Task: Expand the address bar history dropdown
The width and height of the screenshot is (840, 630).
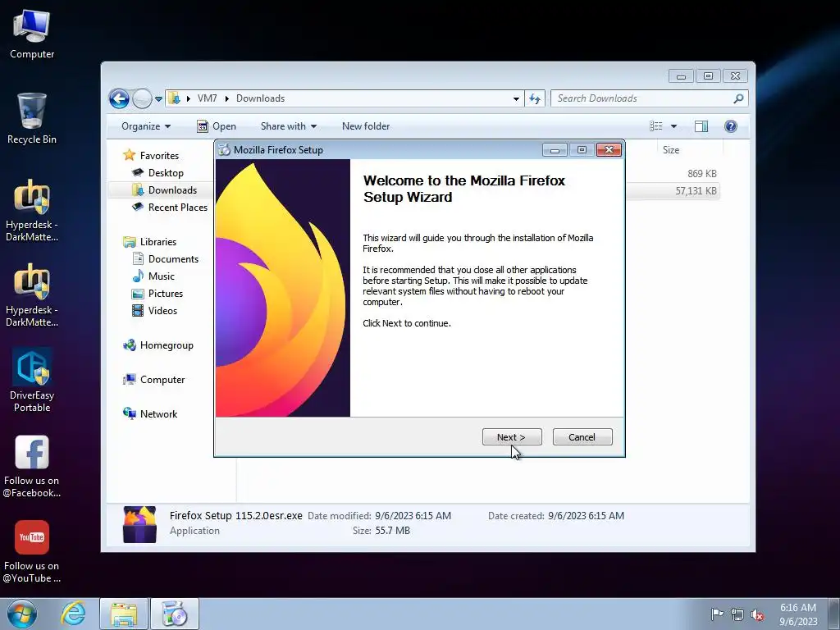Action: [516, 98]
